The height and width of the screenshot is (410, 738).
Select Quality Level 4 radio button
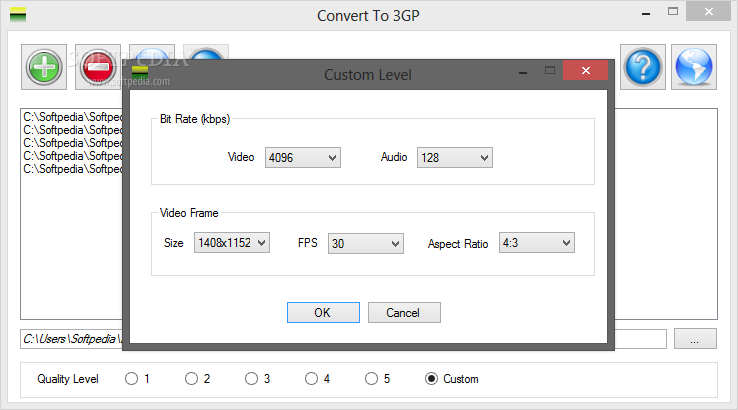(311, 378)
